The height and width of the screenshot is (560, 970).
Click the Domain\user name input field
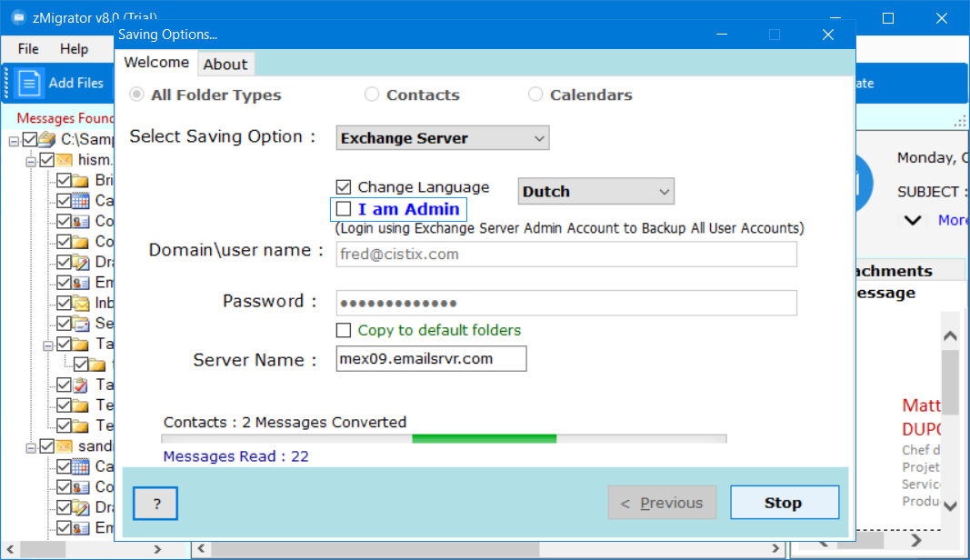point(566,255)
